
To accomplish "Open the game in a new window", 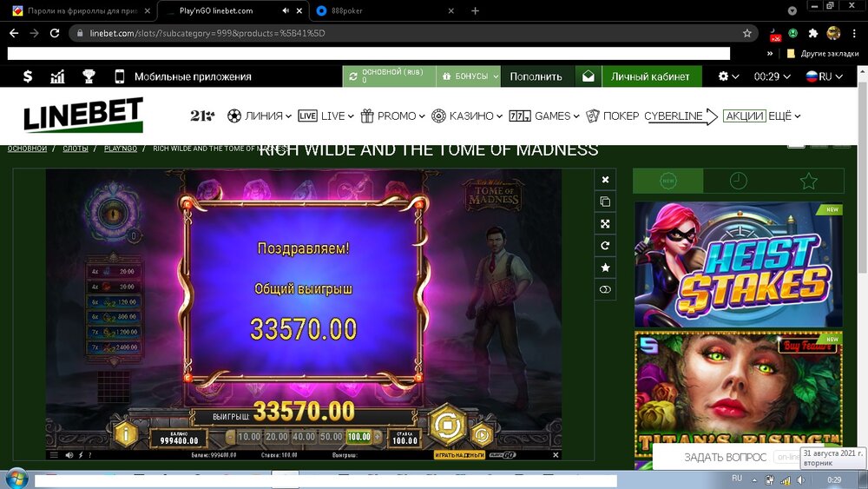I will tap(605, 202).
